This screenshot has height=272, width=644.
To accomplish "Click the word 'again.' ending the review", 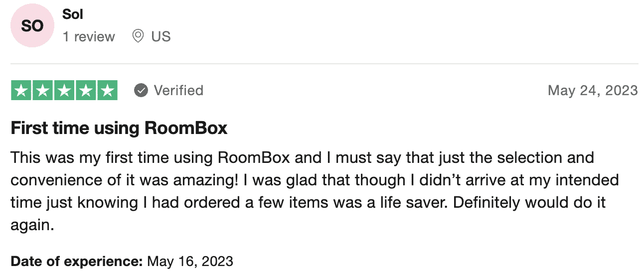I will pyautogui.click(x=32, y=225).
